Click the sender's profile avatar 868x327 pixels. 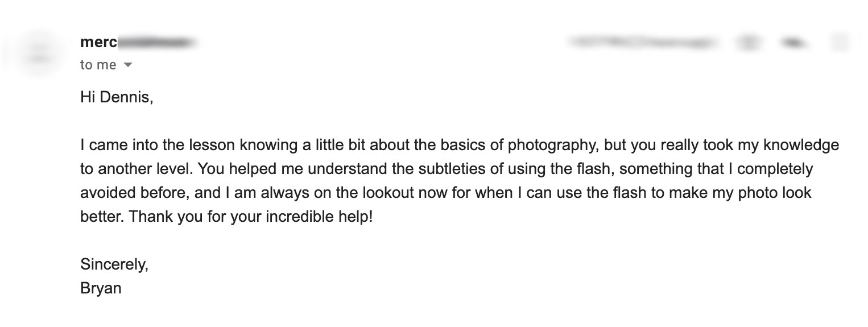(x=39, y=53)
